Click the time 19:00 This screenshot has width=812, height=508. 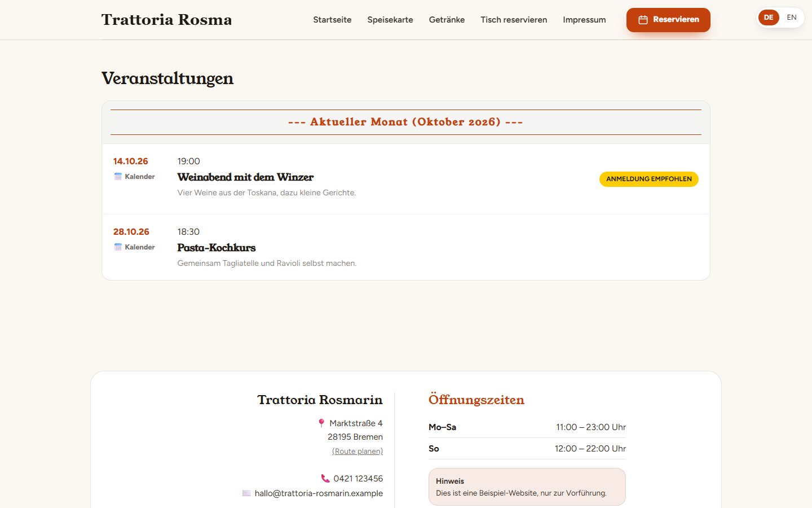(x=189, y=161)
